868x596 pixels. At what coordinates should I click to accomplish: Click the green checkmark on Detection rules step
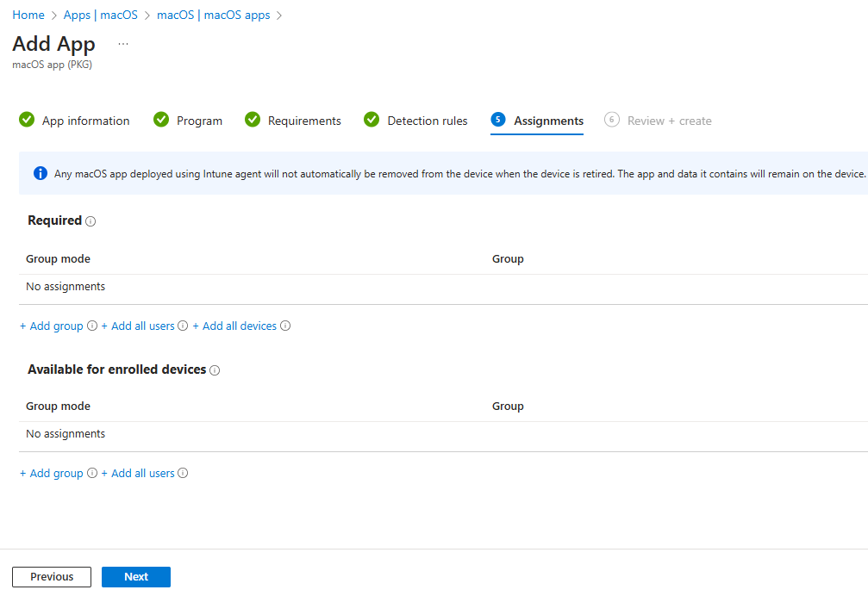(371, 120)
